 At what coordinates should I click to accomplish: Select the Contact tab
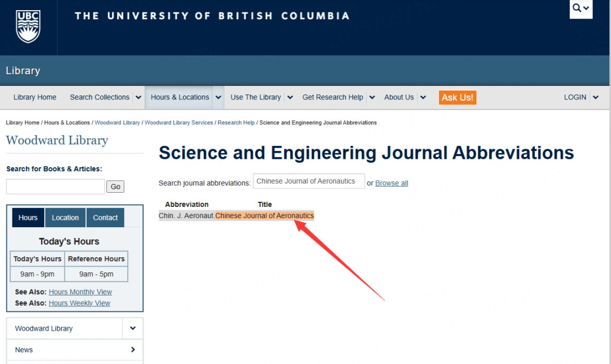point(105,218)
